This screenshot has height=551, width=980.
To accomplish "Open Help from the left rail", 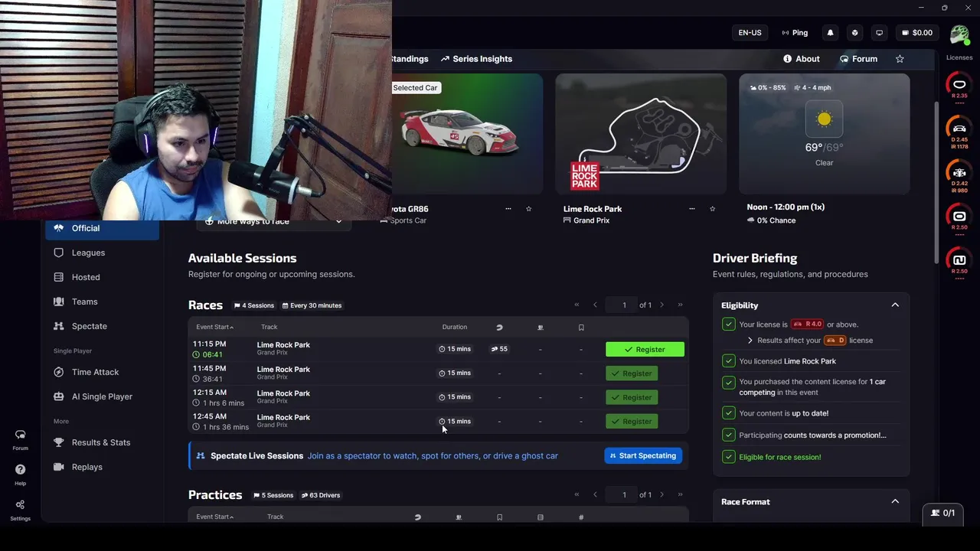I will (x=20, y=474).
